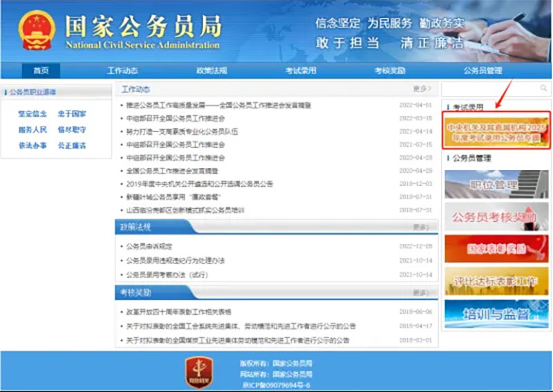Viewport: 553px width, 392px height.
Task: Click the red badge icon in footer
Action: coord(198,372)
